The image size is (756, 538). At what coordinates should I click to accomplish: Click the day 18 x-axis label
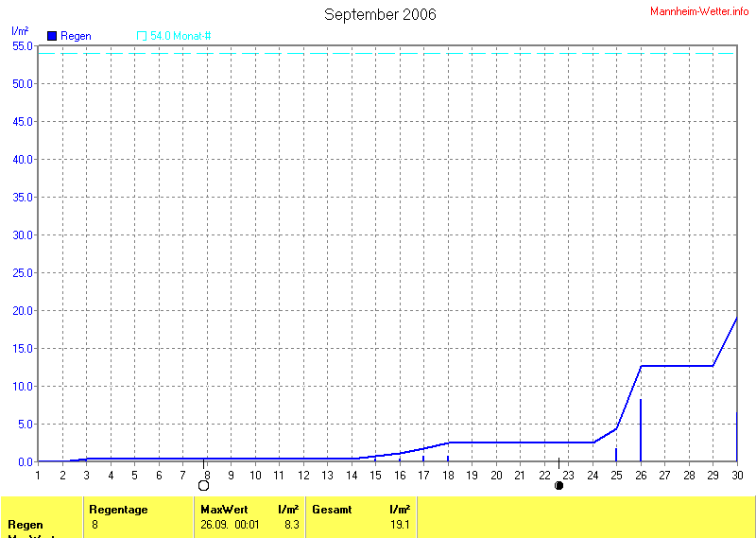click(447, 475)
